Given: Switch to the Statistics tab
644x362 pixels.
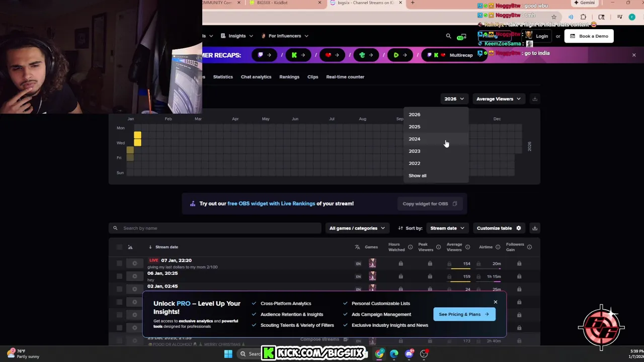Looking at the screenshot, I should click(x=223, y=77).
